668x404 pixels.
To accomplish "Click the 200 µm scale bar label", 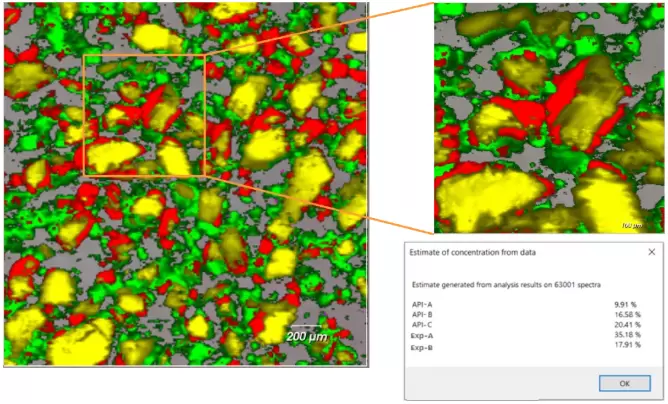I will (x=308, y=336).
